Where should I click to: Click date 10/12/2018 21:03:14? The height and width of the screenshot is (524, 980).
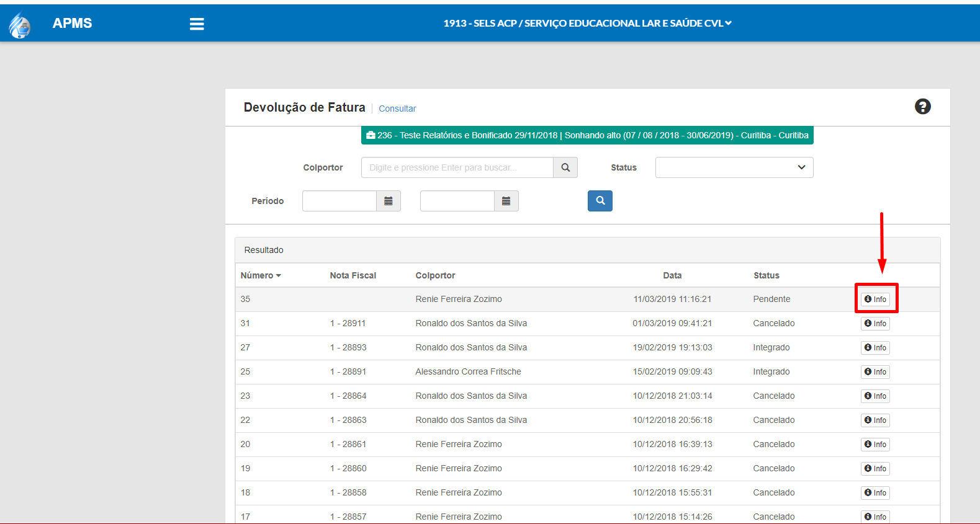(x=672, y=396)
